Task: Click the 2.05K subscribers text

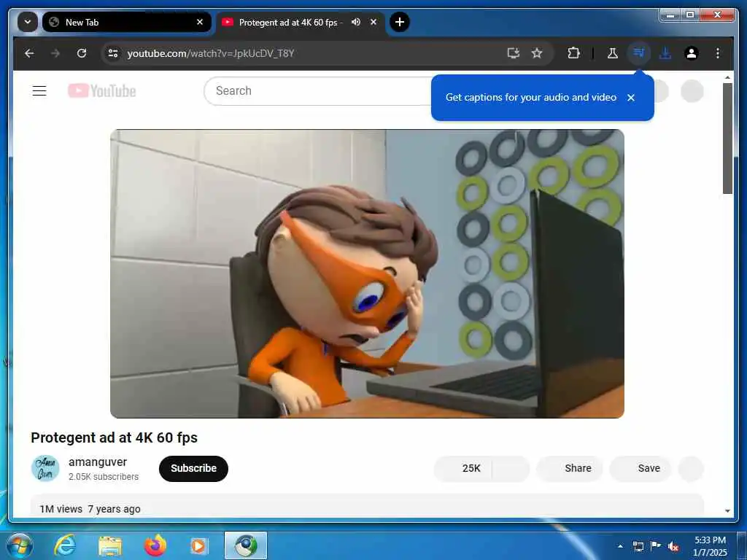Action: coord(104,477)
